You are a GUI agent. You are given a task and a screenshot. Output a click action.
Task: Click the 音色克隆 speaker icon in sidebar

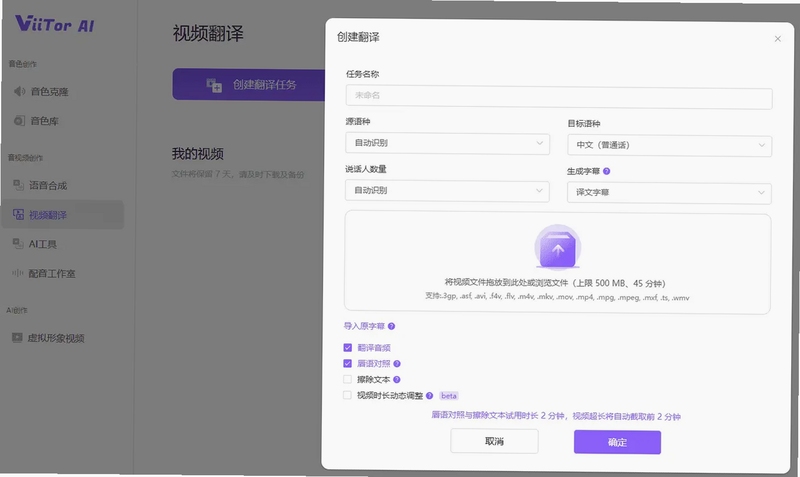[x=19, y=91]
